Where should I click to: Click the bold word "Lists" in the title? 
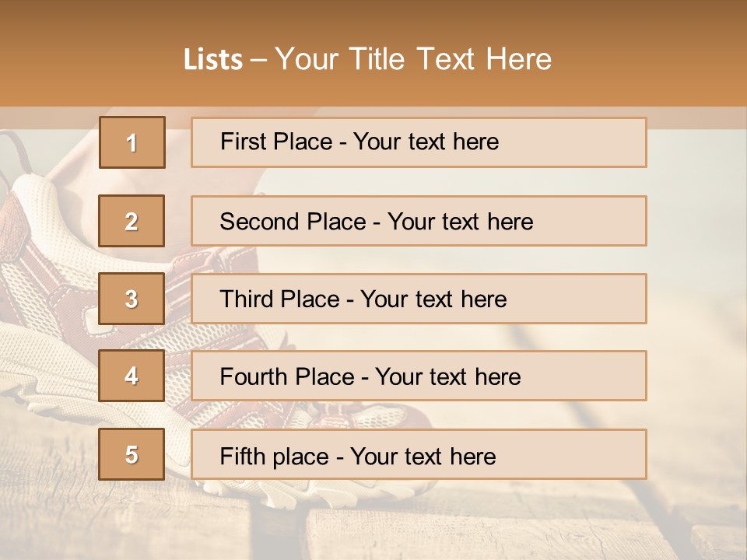[213, 60]
